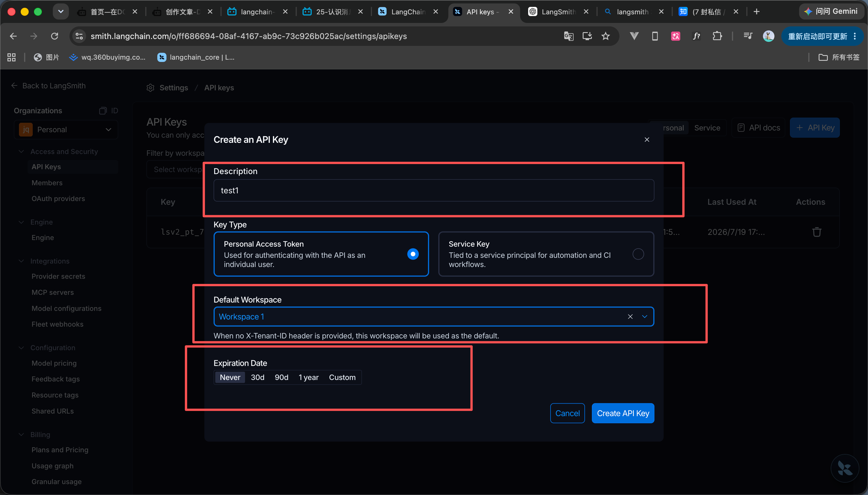Set expiration to 30d
The width and height of the screenshot is (868, 495).
click(x=257, y=377)
